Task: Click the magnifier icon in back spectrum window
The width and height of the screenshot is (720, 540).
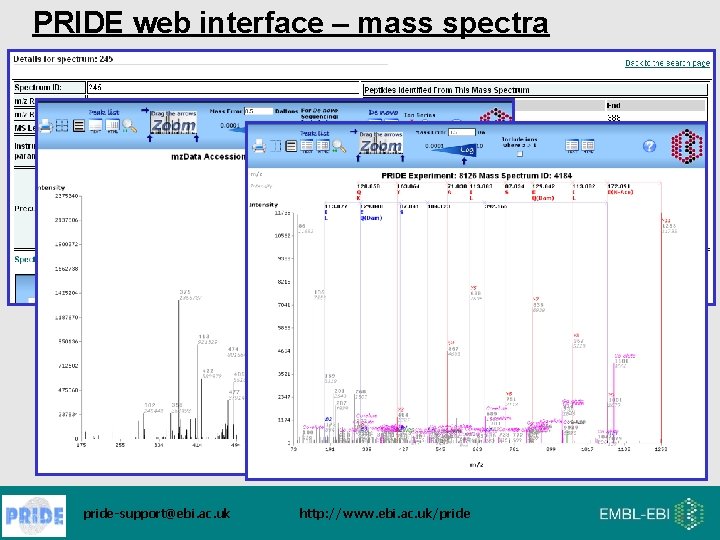Action: [129, 126]
